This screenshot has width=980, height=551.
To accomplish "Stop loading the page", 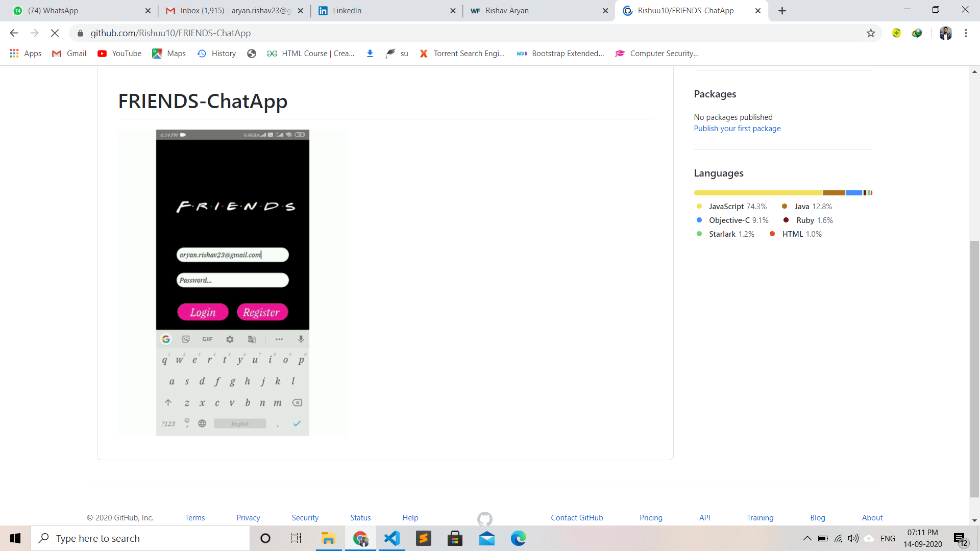I will point(55,33).
